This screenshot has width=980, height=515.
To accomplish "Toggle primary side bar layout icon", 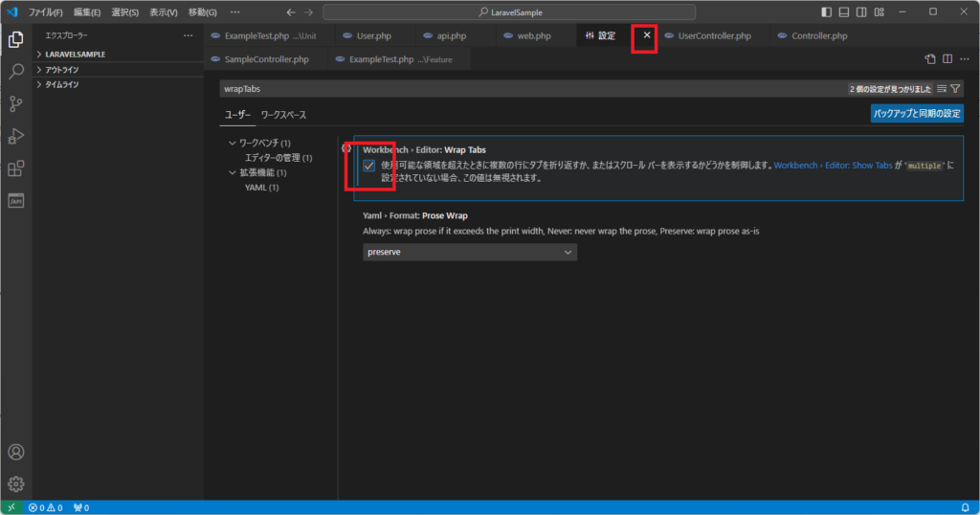I will [826, 11].
